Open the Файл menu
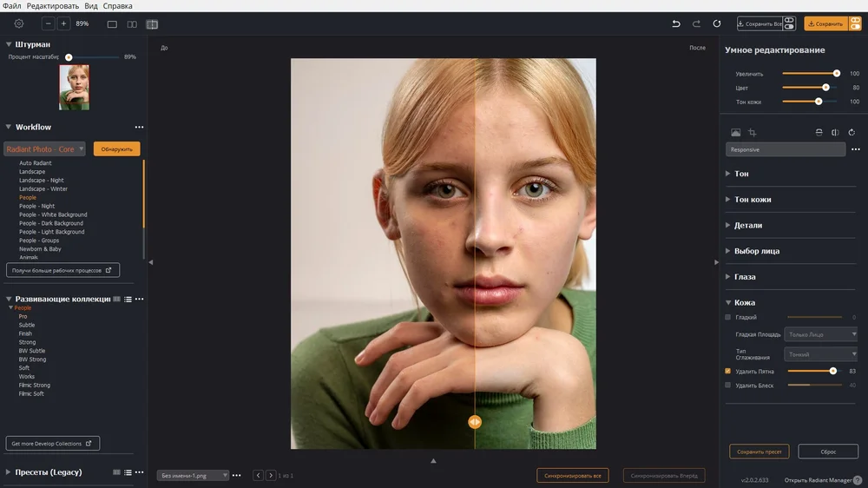 click(11, 5)
